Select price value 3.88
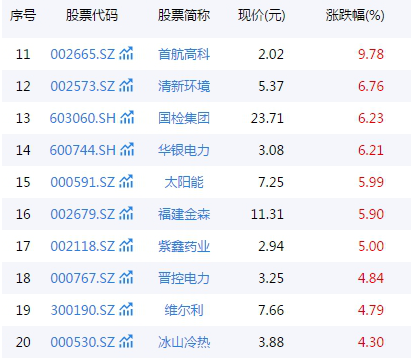Screen dimensions: 414x360 pos(271,342)
